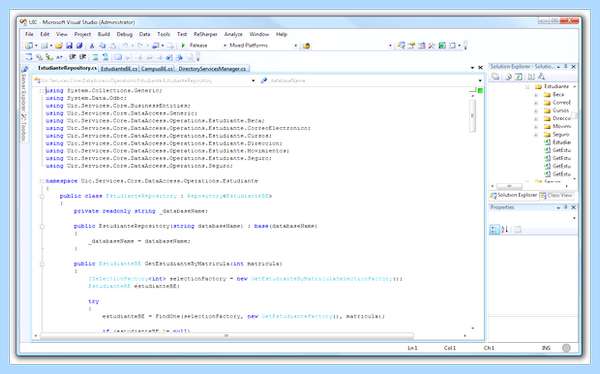Collapse the namespace code region
This screenshot has width=600, height=374.
click(x=42, y=181)
